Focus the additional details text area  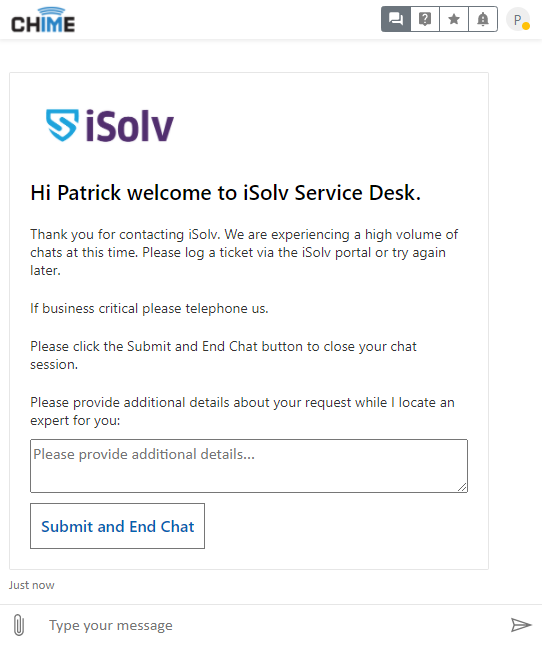(249, 466)
